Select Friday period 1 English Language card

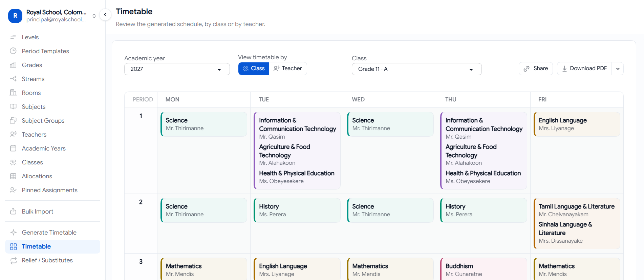coord(577,124)
